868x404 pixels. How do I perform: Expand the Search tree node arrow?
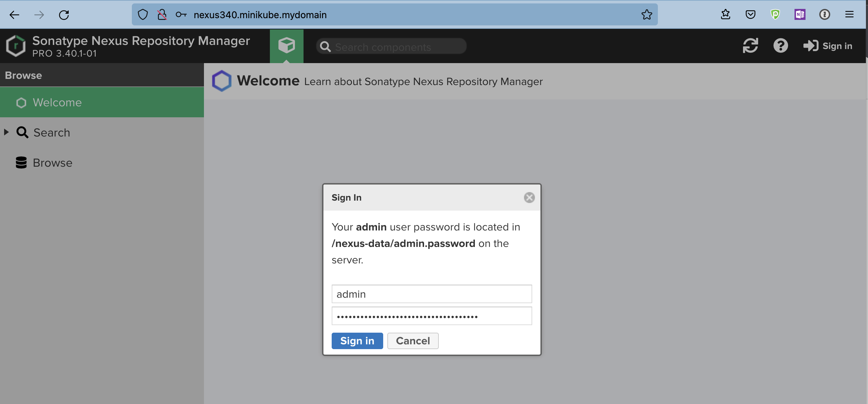pos(6,132)
